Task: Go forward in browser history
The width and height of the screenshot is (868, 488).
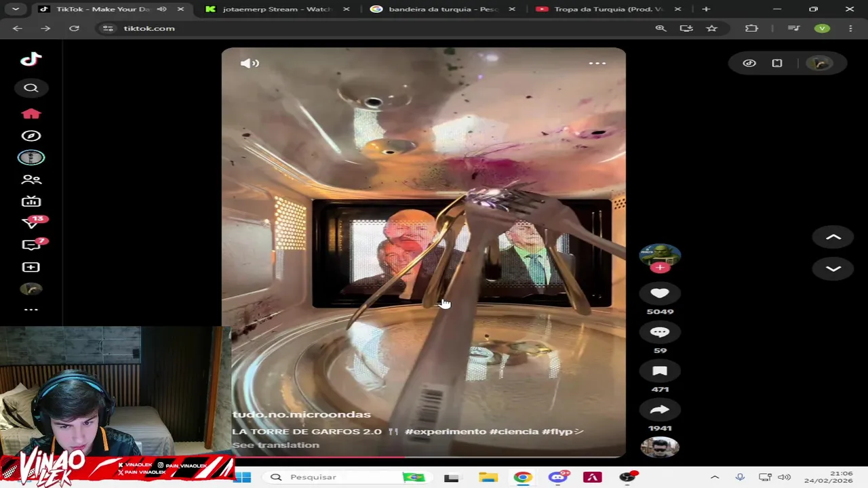Action: 45,28
